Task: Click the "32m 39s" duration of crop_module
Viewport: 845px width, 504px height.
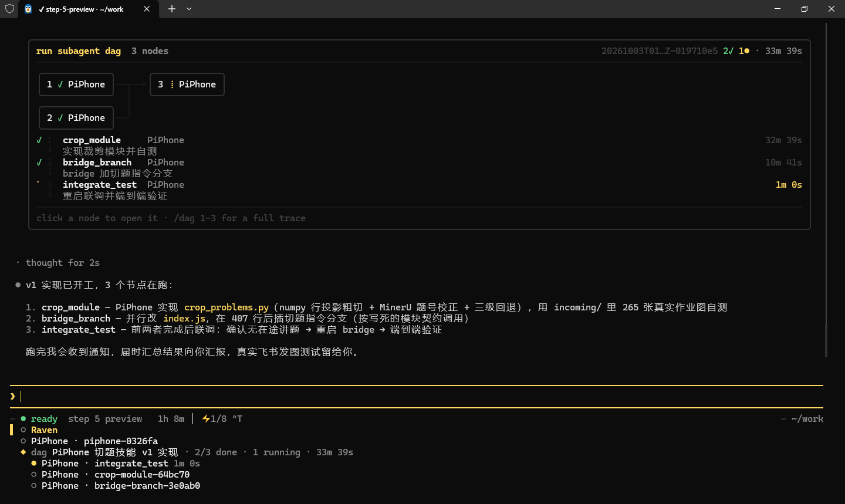Action: [783, 140]
